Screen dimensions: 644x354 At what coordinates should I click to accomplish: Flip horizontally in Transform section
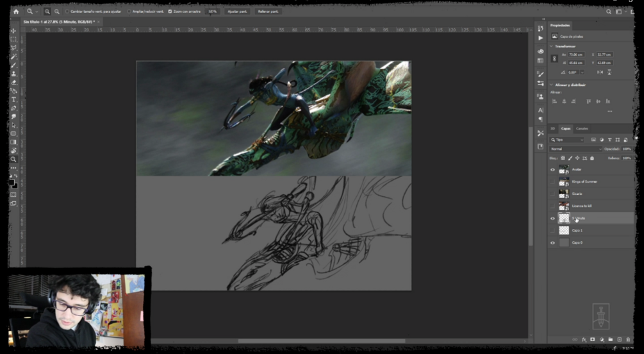pyautogui.click(x=600, y=72)
